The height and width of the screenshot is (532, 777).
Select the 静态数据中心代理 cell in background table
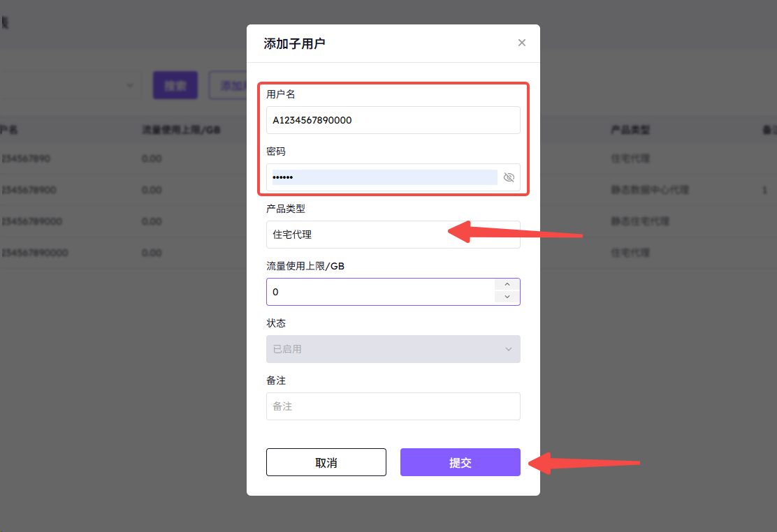[650, 190]
